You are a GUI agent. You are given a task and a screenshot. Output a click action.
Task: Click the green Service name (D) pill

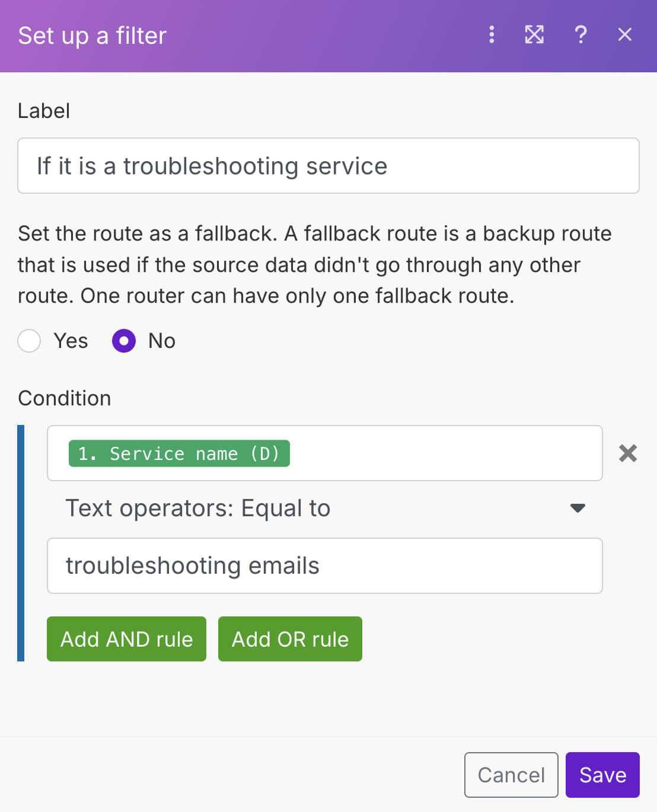click(179, 453)
